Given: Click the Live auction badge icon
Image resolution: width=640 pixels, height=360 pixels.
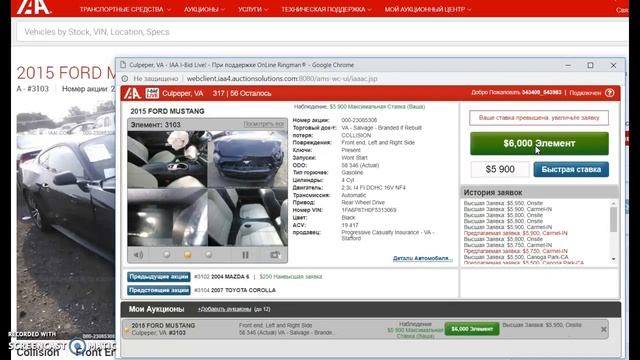Looking at the screenshot, I should click(x=152, y=93).
